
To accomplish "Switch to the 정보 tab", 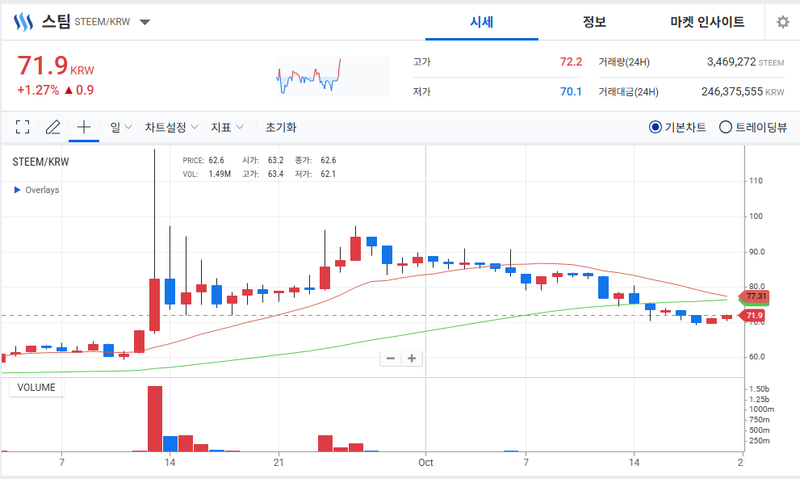I will tap(594, 22).
